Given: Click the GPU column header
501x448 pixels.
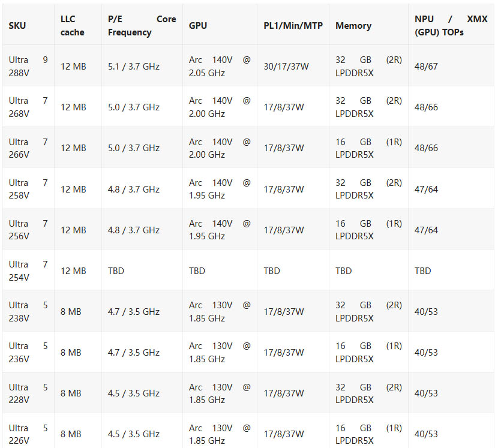Looking at the screenshot, I should 199,26.
